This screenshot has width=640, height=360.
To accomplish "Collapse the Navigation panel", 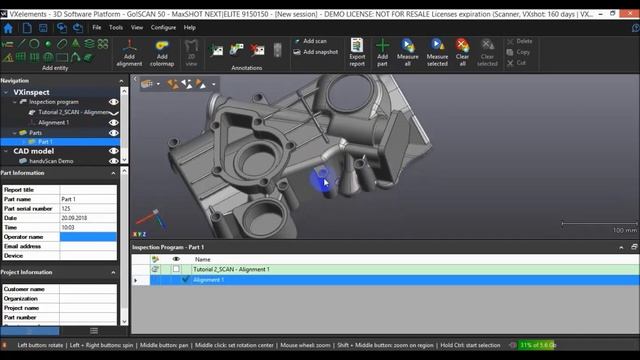I will tap(121, 81).
